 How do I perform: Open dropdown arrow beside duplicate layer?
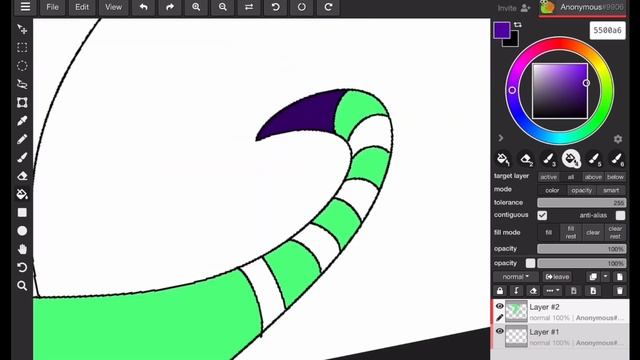point(605,277)
